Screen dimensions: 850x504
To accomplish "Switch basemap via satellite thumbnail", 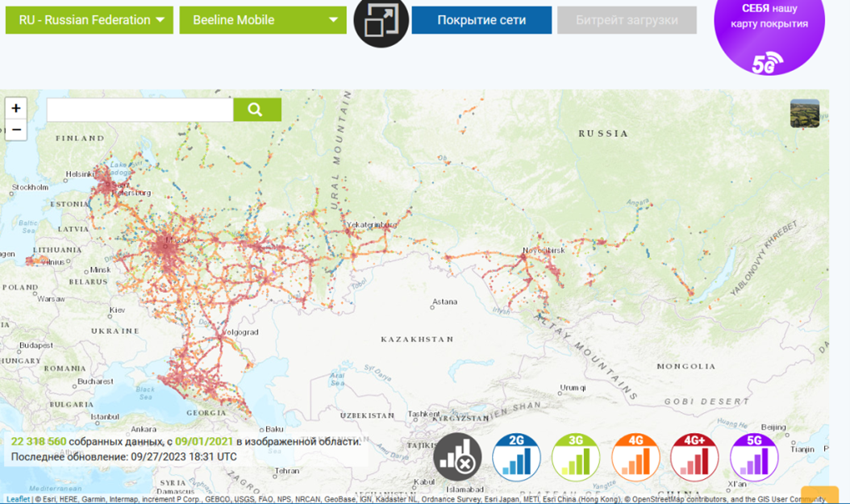I will tap(804, 114).
